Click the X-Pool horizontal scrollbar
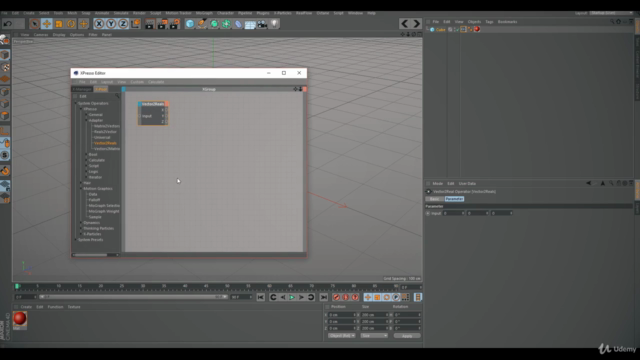This screenshot has width=640, height=360. (x=91, y=255)
